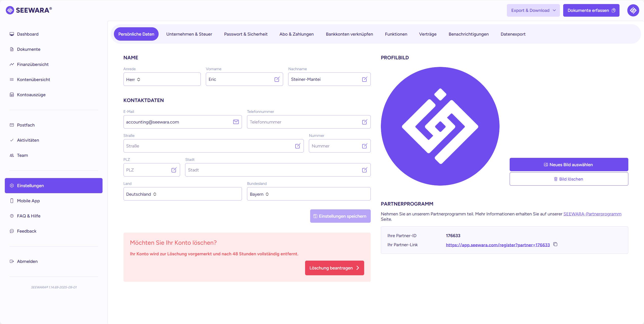This screenshot has width=644, height=324.
Task: Click the edit icon in Straße field
Action: point(298,146)
